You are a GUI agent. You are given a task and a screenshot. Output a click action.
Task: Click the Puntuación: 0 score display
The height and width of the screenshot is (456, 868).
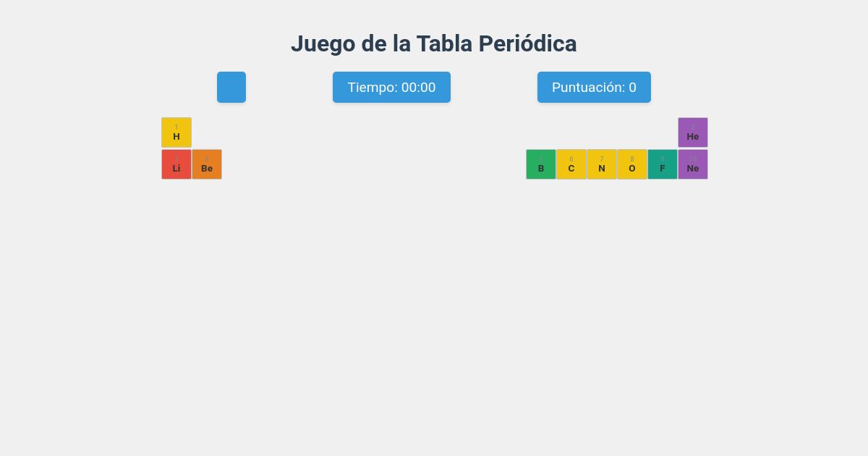click(595, 87)
